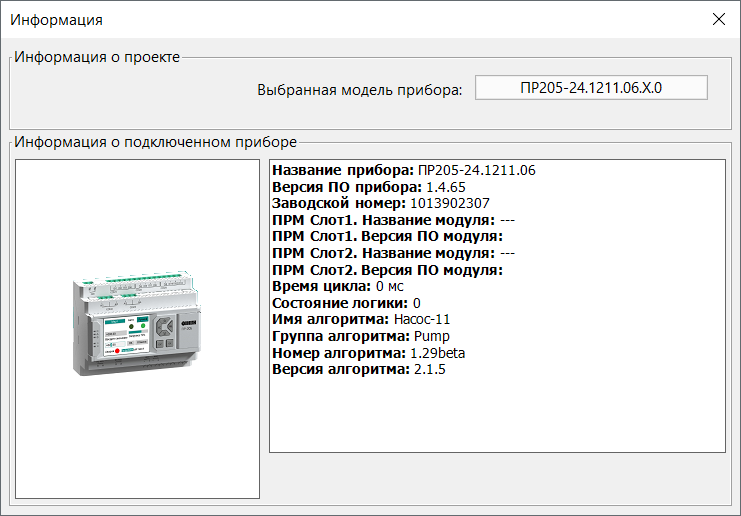Click the Версия алгоритма 2.1.5 line

tap(359, 369)
